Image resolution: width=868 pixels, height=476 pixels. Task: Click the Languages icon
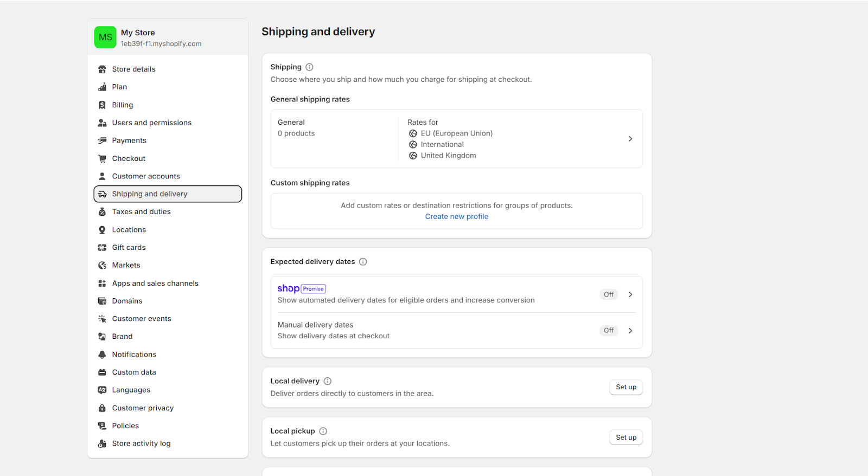tap(102, 390)
